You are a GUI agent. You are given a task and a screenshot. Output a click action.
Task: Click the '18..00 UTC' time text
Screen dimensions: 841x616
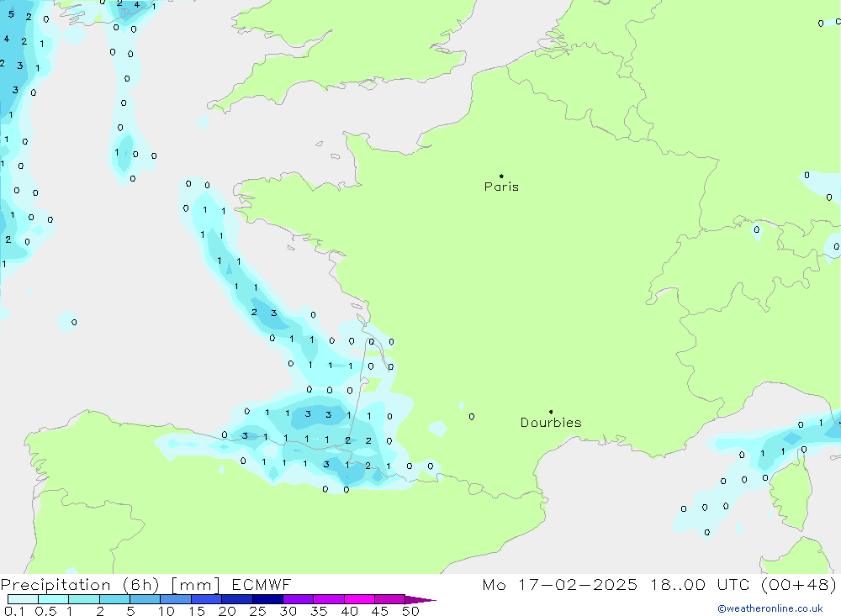700,585
